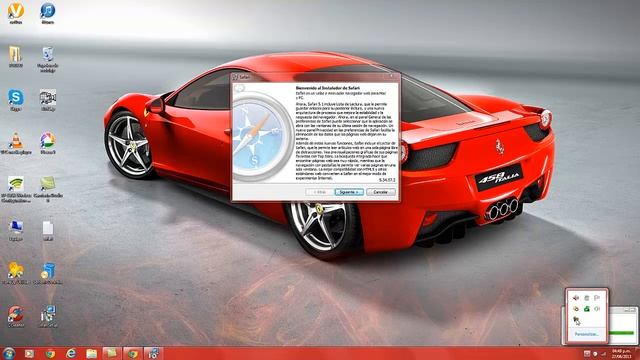Open the installer setup icon beside CCleaner
Screen dimensions: 640x360
(x=48, y=317)
